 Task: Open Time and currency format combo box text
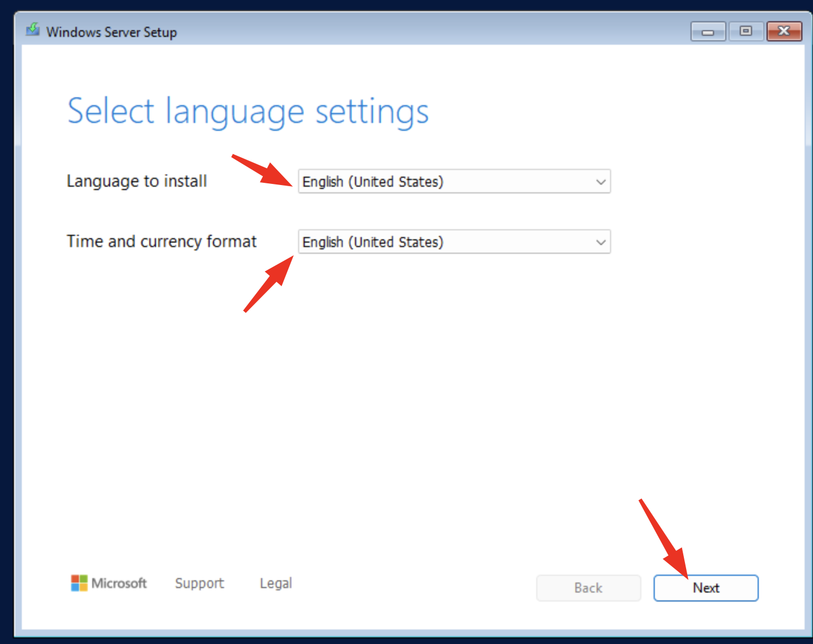tap(373, 243)
